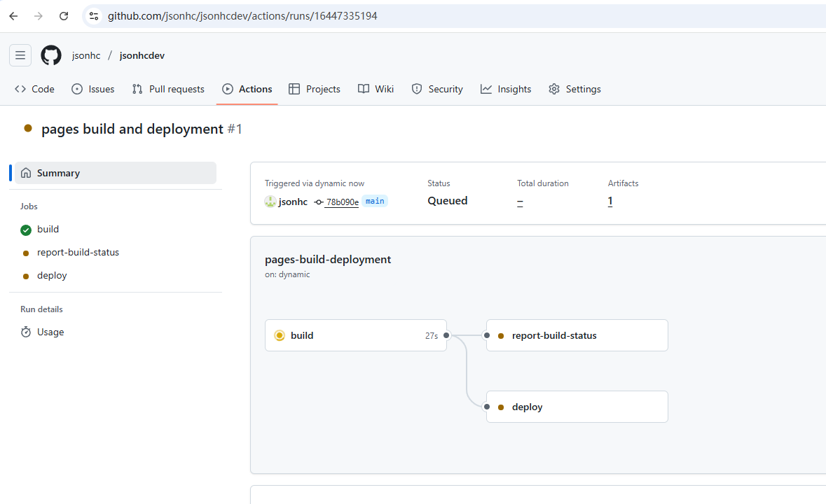Click the house icon next to Summary
The width and height of the screenshot is (826, 504).
click(x=26, y=173)
